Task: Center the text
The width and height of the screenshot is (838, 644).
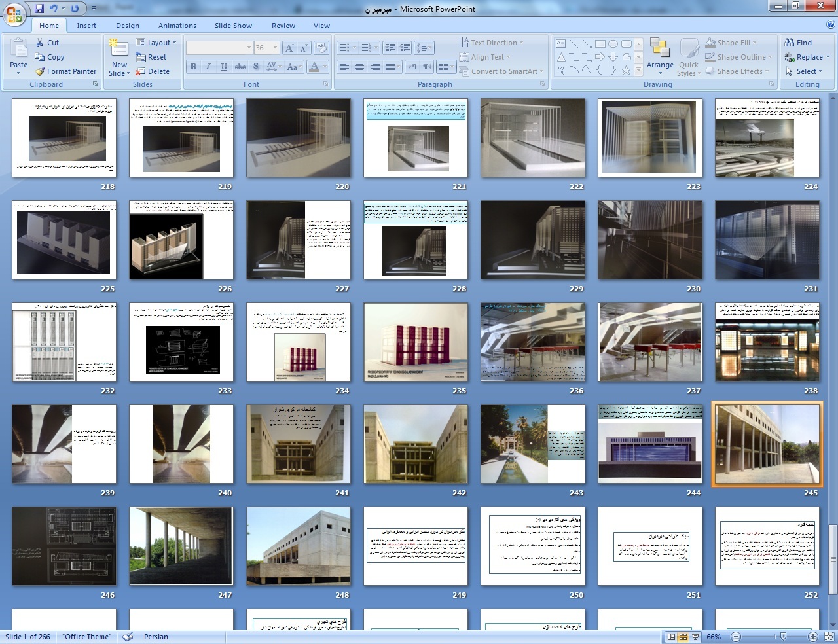Action: click(x=359, y=67)
